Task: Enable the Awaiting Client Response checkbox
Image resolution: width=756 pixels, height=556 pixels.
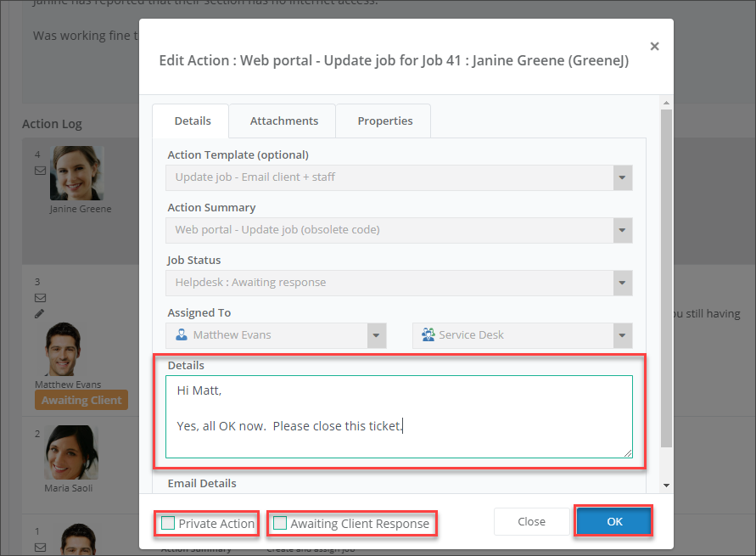Action: coord(280,523)
